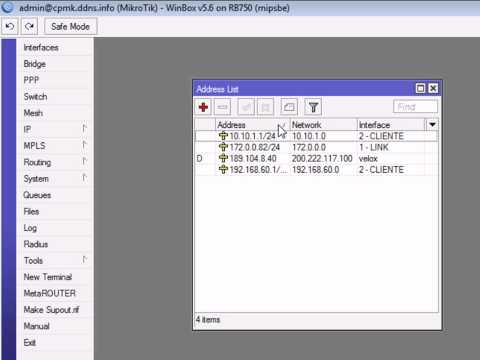Select the 172.0.0.82/24 address row
The image size is (480, 360).
(x=316, y=147)
